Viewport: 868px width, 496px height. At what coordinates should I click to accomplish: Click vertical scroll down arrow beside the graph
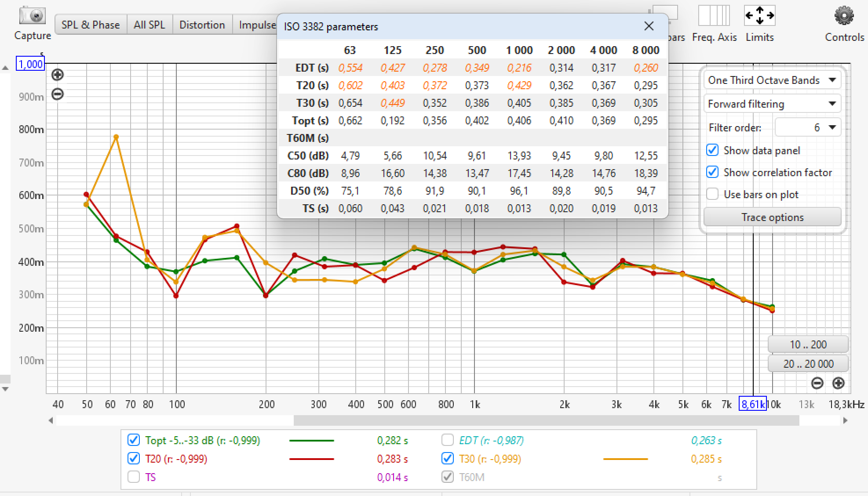(5, 389)
